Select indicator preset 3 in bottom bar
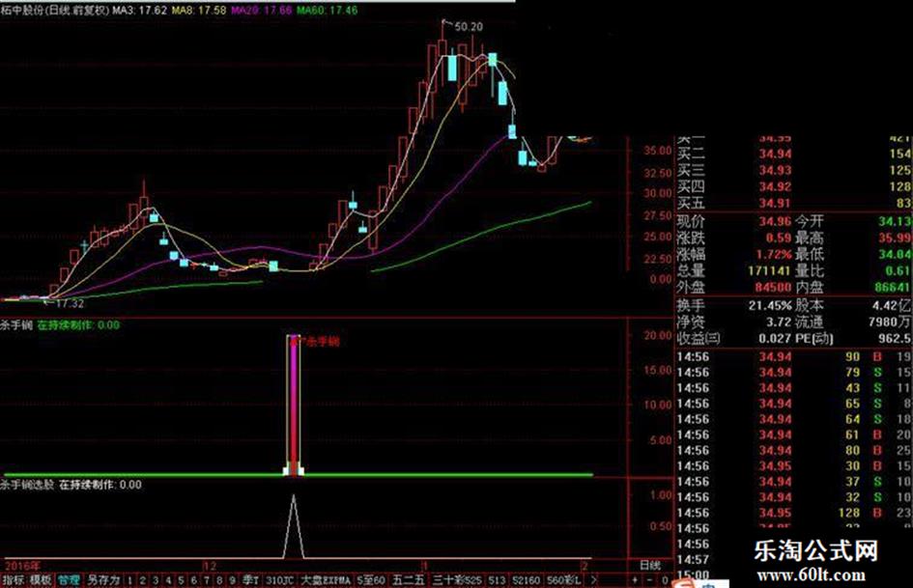The height and width of the screenshot is (588, 913). point(156,580)
